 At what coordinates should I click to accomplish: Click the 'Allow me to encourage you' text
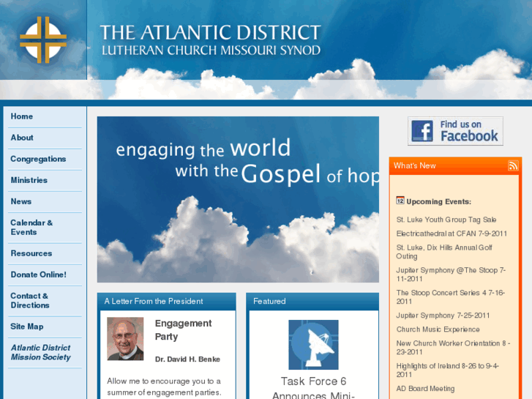(x=164, y=387)
